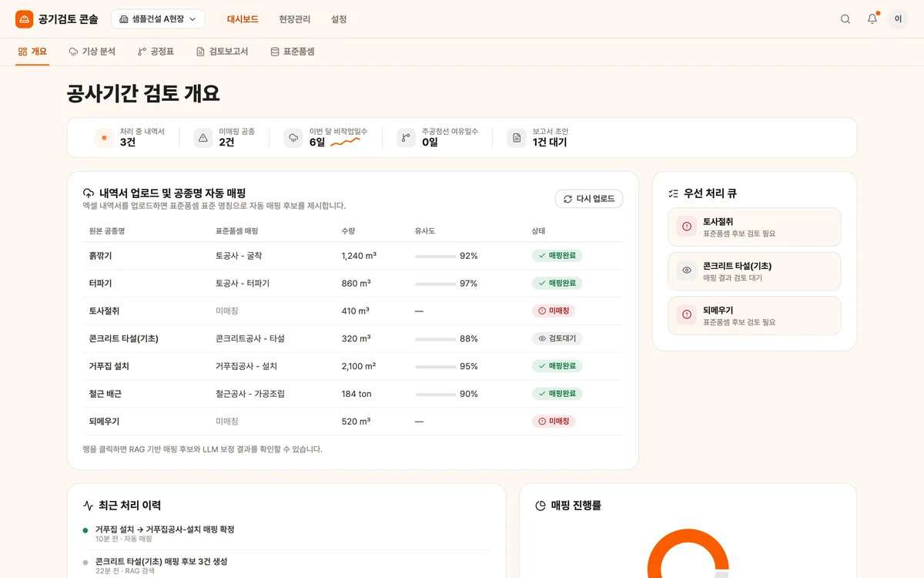924x578 pixels.
Task: Switch to the 공정표 tab
Action: click(x=156, y=52)
